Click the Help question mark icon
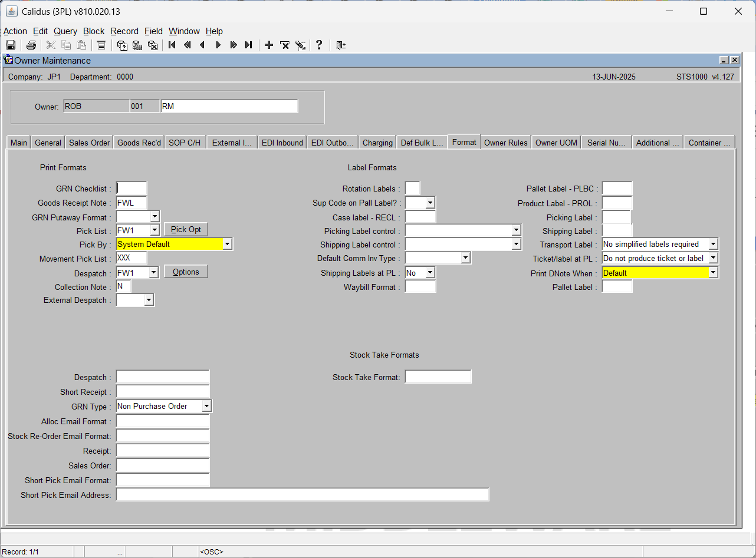This screenshot has width=756, height=558. 319,45
